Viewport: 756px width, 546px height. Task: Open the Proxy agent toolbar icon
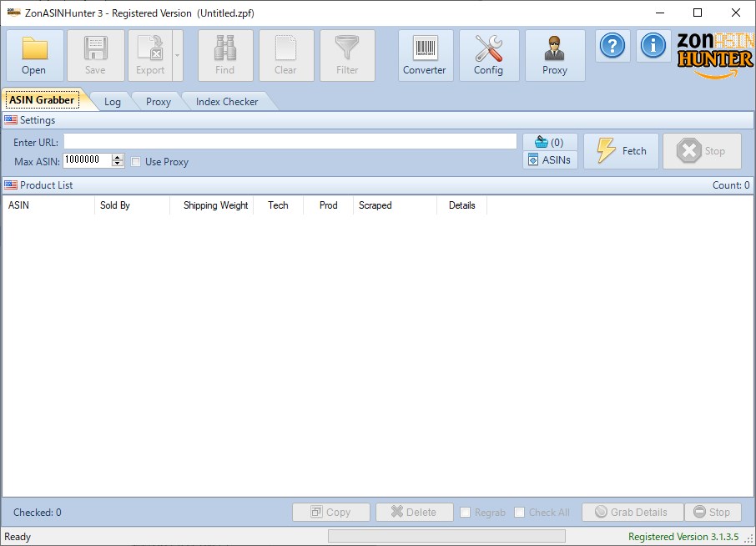(x=554, y=55)
